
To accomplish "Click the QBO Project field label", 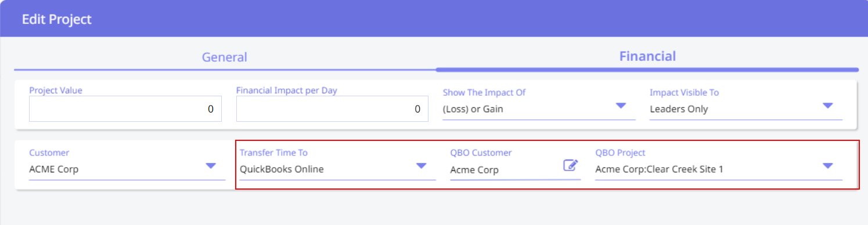I will click(620, 153).
